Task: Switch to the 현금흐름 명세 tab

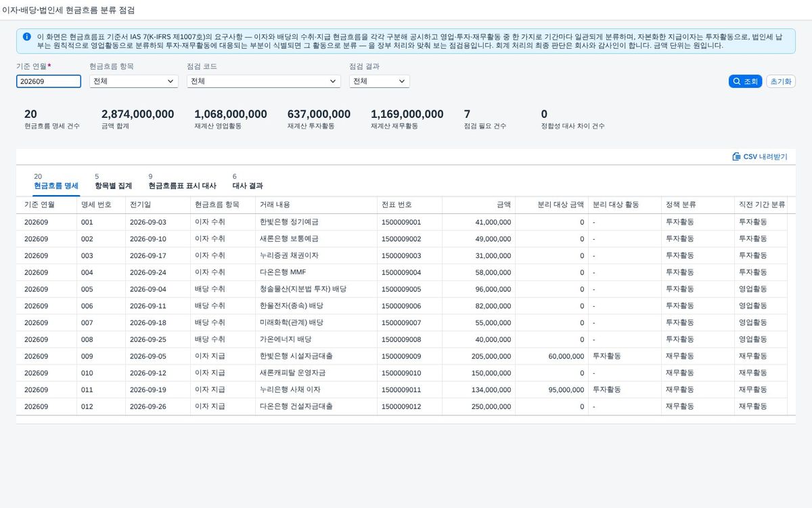Action: 56,182
